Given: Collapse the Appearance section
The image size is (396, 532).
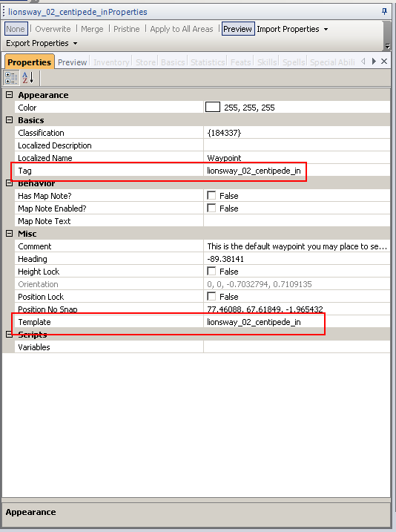Looking at the screenshot, I should pyautogui.click(x=9, y=95).
